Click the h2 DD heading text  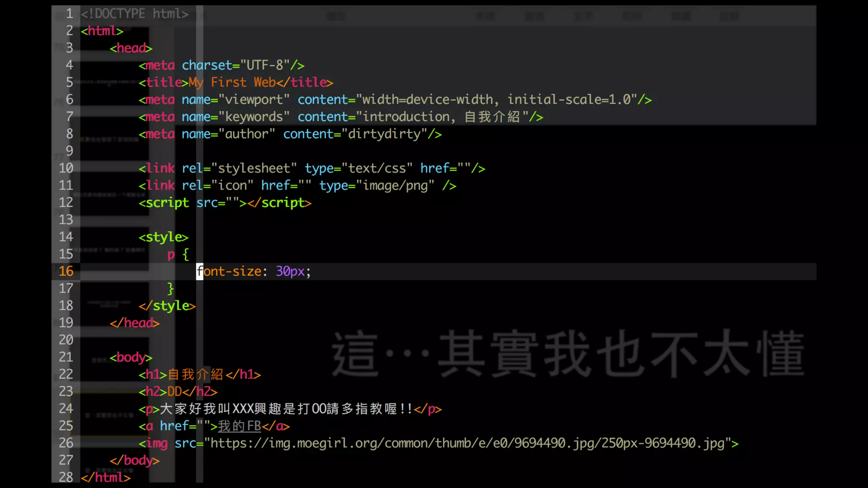click(x=175, y=391)
